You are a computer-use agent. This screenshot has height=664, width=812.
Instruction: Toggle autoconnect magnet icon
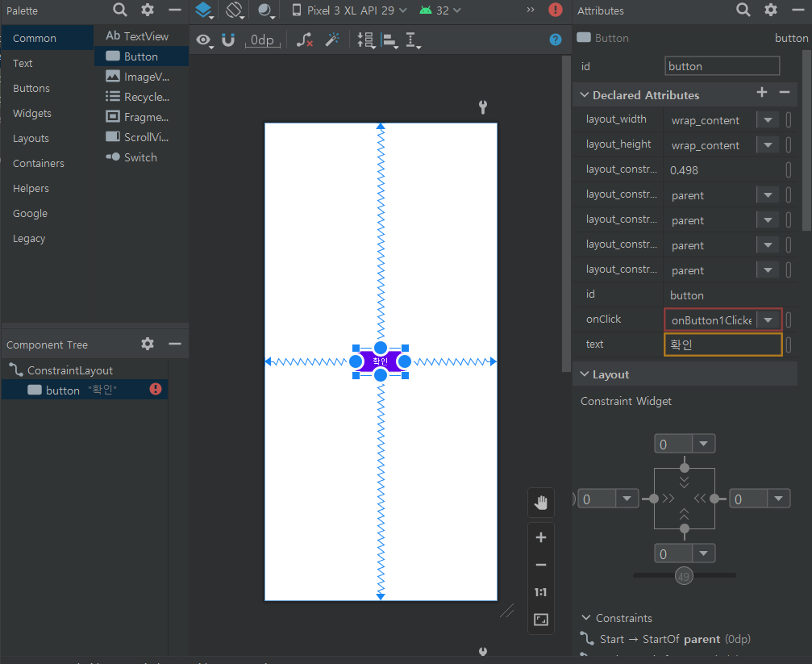tap(228, 40)
